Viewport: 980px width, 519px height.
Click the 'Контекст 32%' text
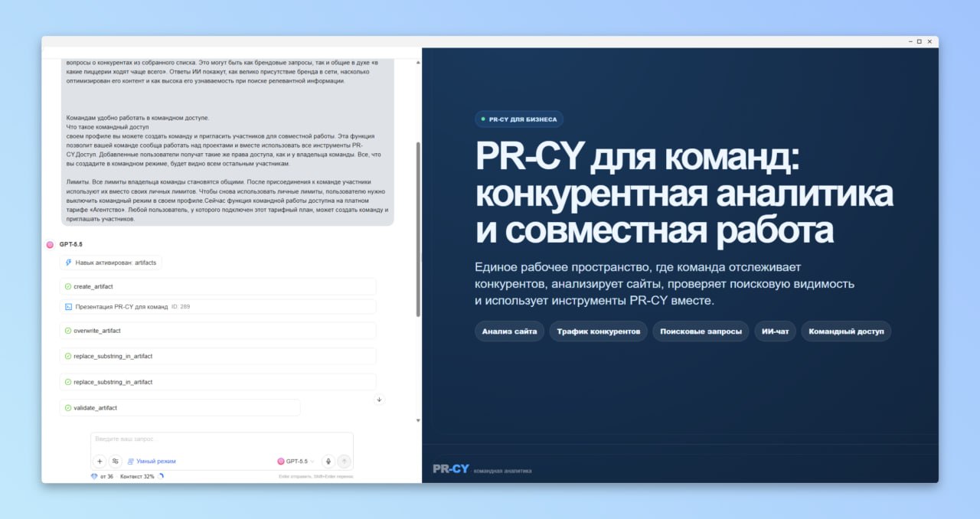[x=137, y=476]
